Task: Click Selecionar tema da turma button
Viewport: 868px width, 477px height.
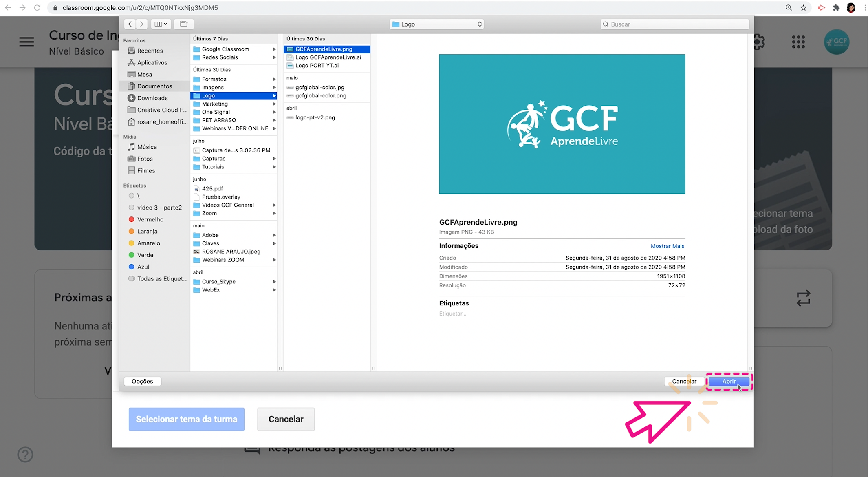Action: point(186,419)
